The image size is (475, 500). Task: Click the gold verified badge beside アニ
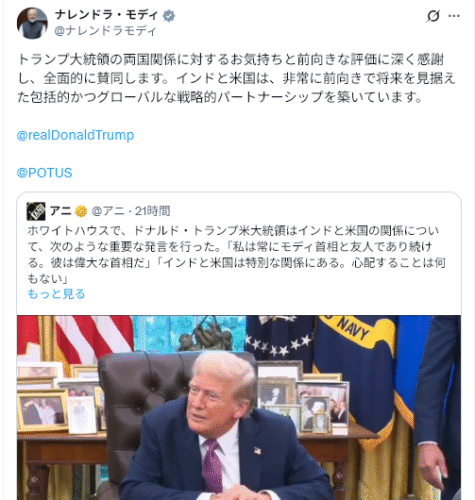point(81,211)
